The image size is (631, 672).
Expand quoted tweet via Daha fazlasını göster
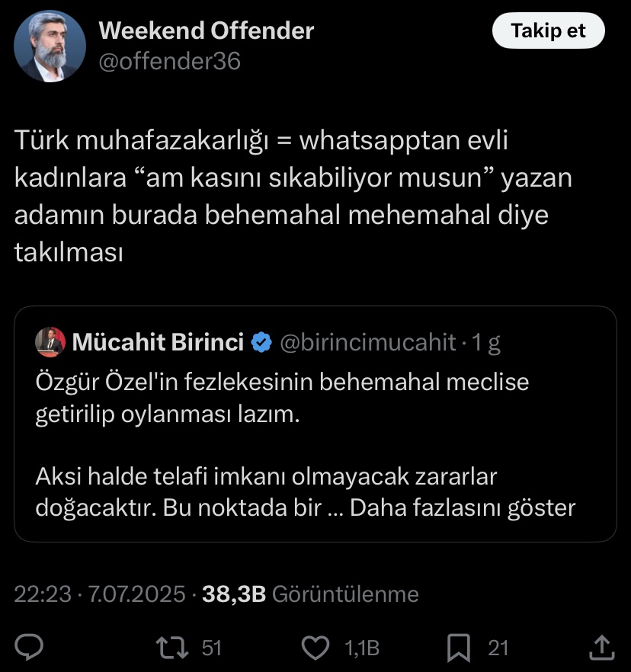tap(463, 508)
